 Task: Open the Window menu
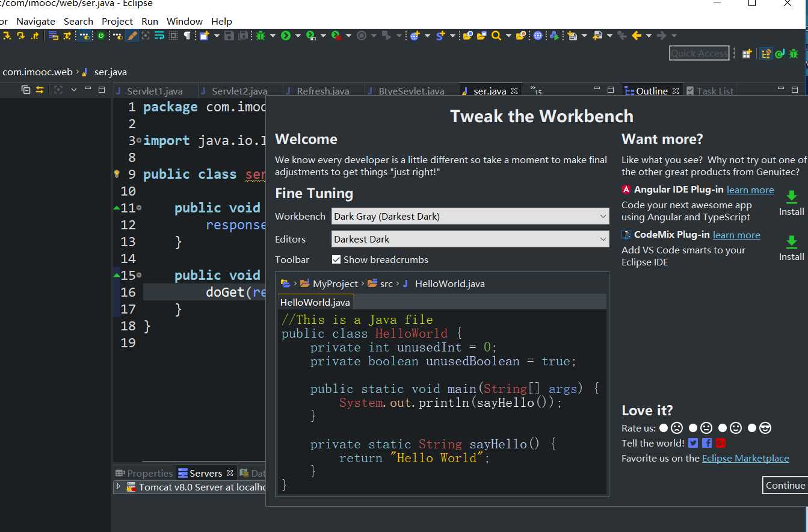tap(185, 21)
